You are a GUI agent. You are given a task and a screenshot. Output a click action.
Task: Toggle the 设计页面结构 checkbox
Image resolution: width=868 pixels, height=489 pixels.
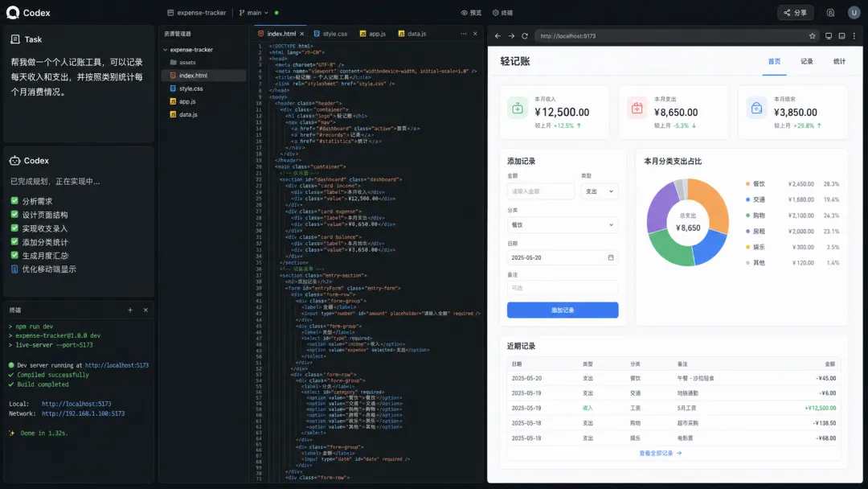click(x=14, y=214)
